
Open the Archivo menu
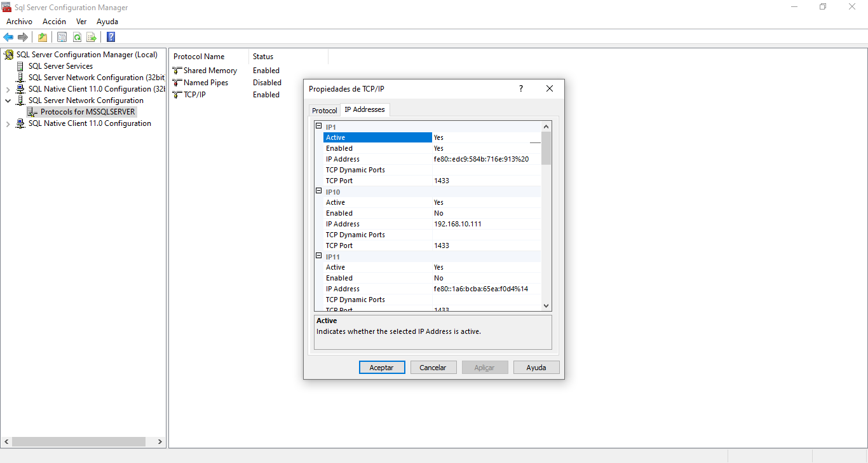19,22
